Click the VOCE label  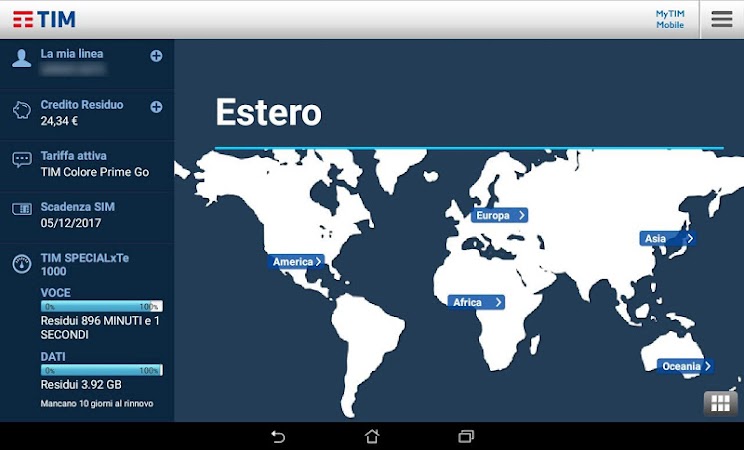[x=56, y=293]
